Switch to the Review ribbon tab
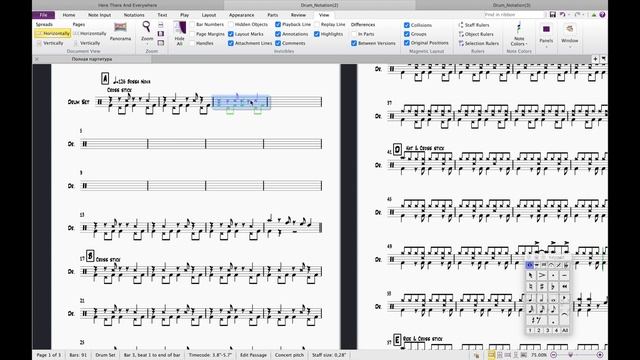Image resolution: width=640 pixels, height=360 pixels. coord(298,15)
